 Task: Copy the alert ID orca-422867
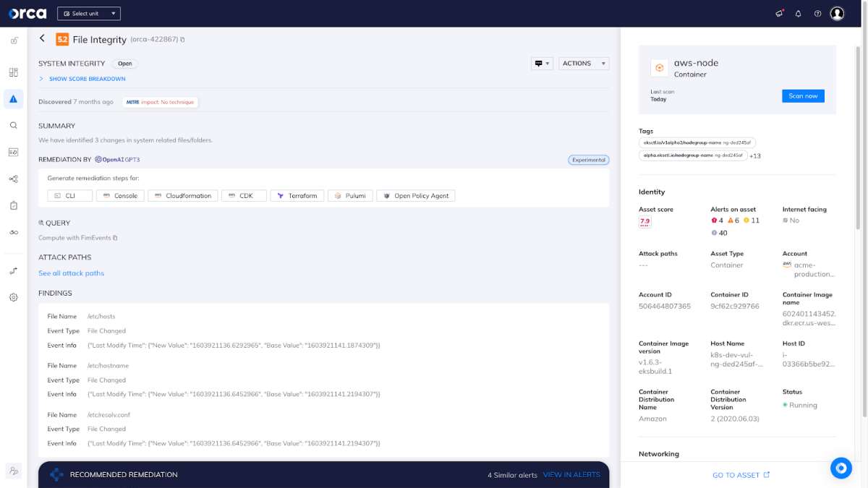(x=182, y=40)
